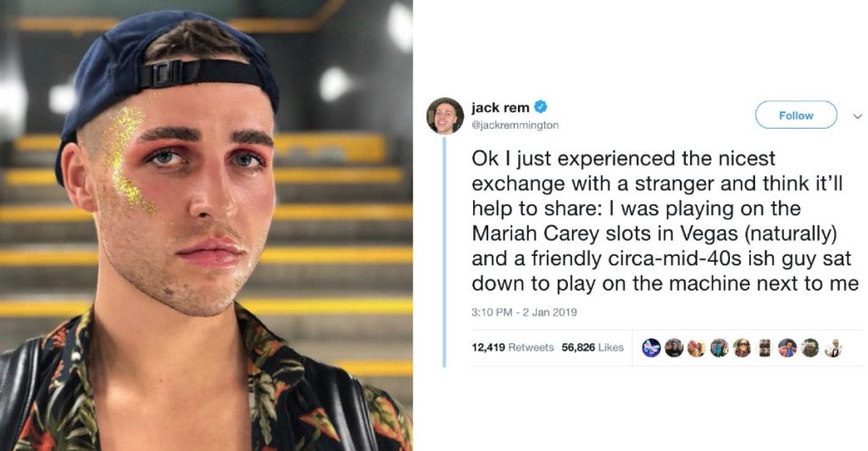Open the photo of man in navy cap
This screenshot has width=868, height=451.
[x=206, y=225]
